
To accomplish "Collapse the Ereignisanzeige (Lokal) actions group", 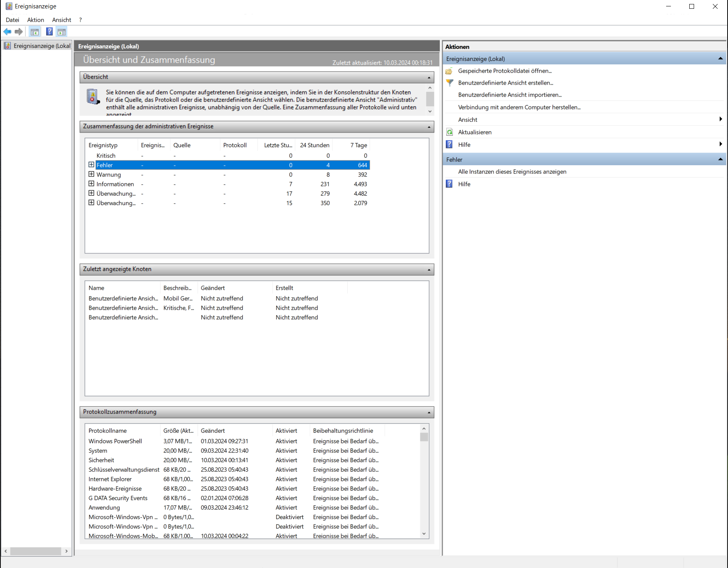I will click(720, 59).
